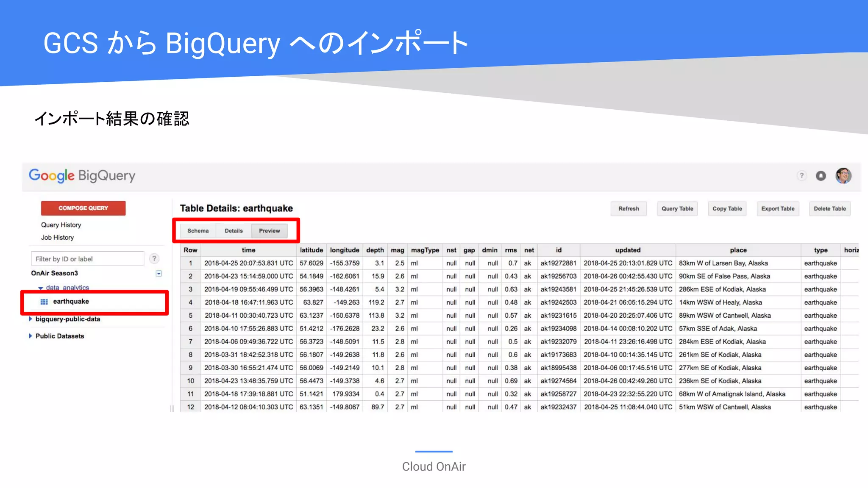868x488 pixels.
Task: Click the Export Table button
Action: click(x=778, y=208)
